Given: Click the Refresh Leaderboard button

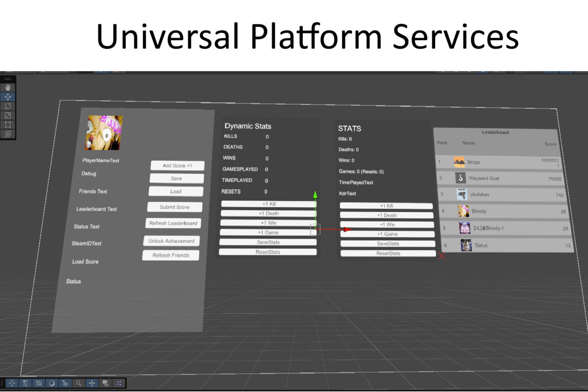Looking at the screenshot, I should tap(173, 223).
